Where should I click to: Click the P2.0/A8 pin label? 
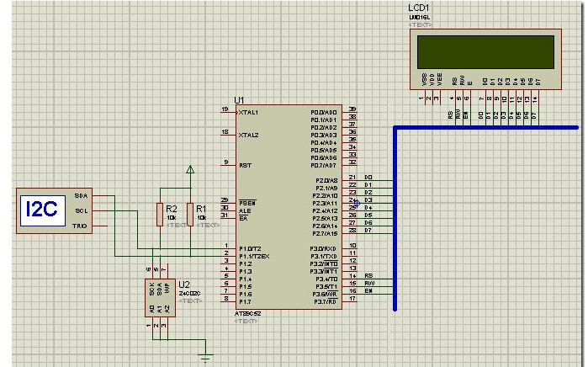click(326, 180)
